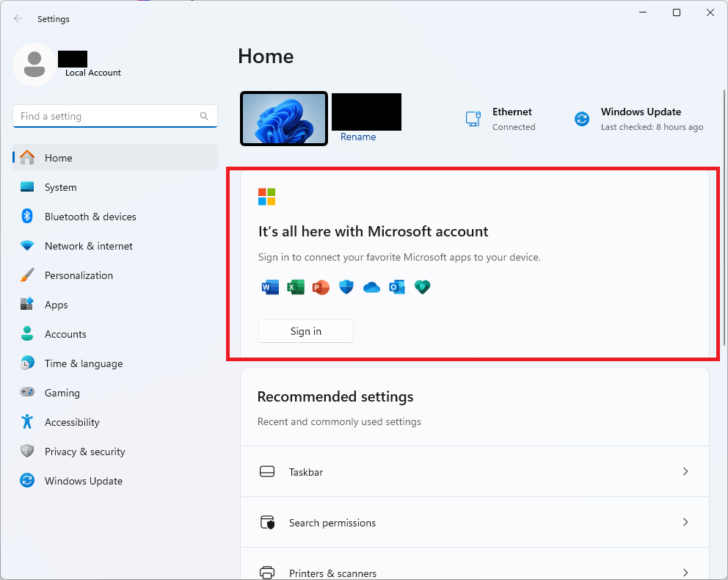Viewport: 728px width, 580px height.
Task: Click the Sign in button
Action: [305, 331]
